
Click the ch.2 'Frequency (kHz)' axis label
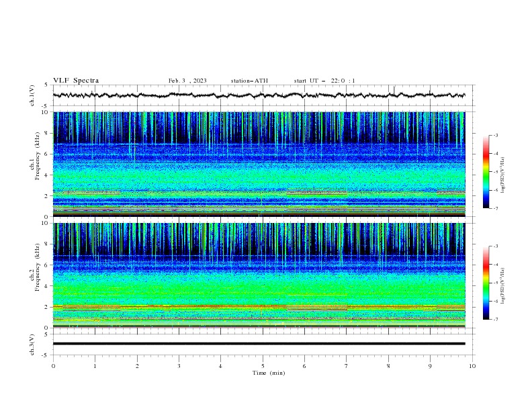[x=38, y=267]
